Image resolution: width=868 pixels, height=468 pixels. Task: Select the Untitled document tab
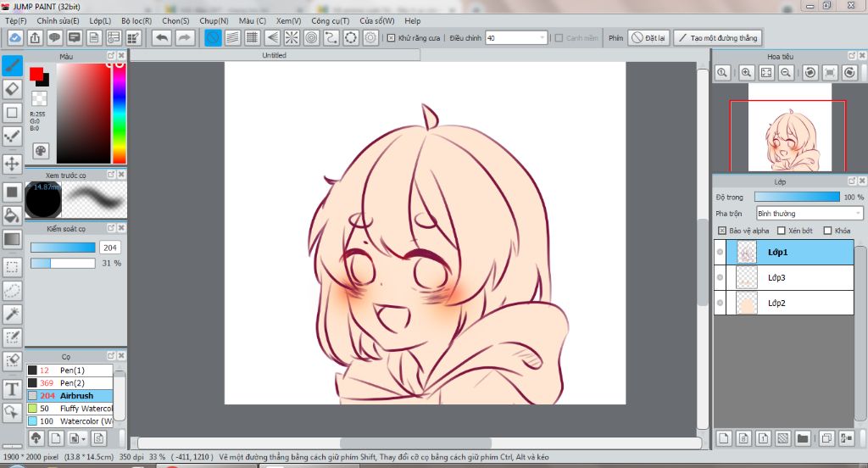coord(275,55)
